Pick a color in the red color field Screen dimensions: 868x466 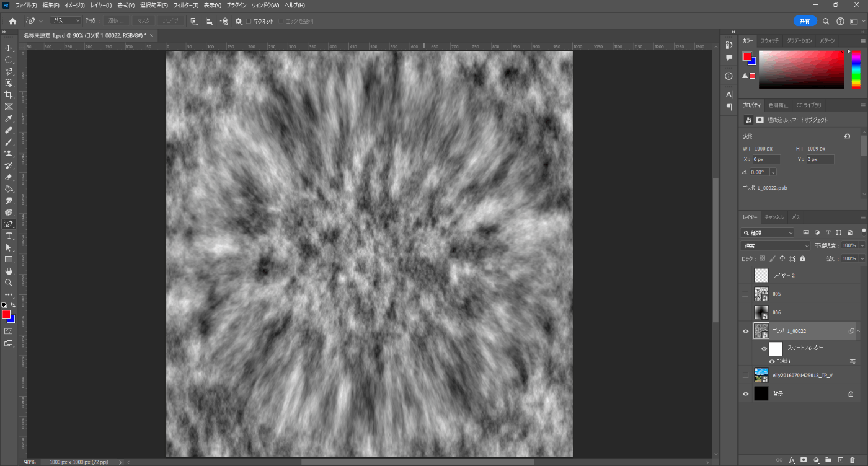(801, 69)
